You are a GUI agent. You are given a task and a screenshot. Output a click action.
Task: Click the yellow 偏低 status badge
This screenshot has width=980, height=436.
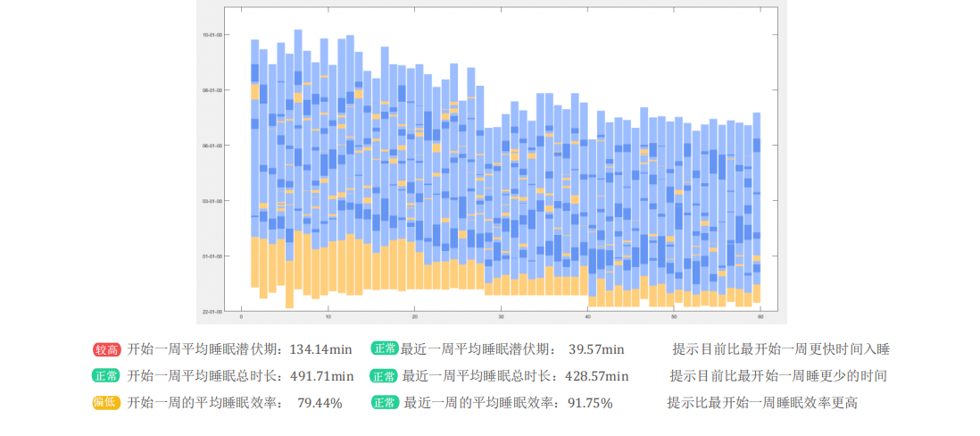(106, 403)
